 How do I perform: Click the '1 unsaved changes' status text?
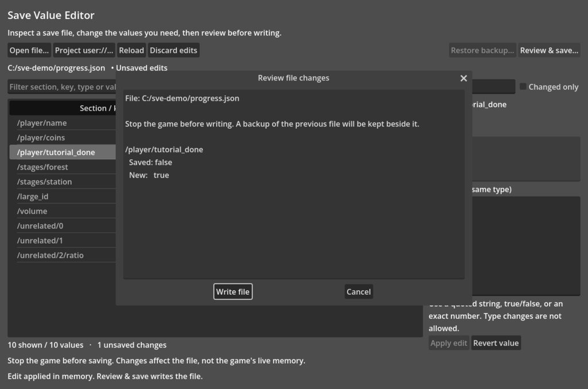[131, 345]
